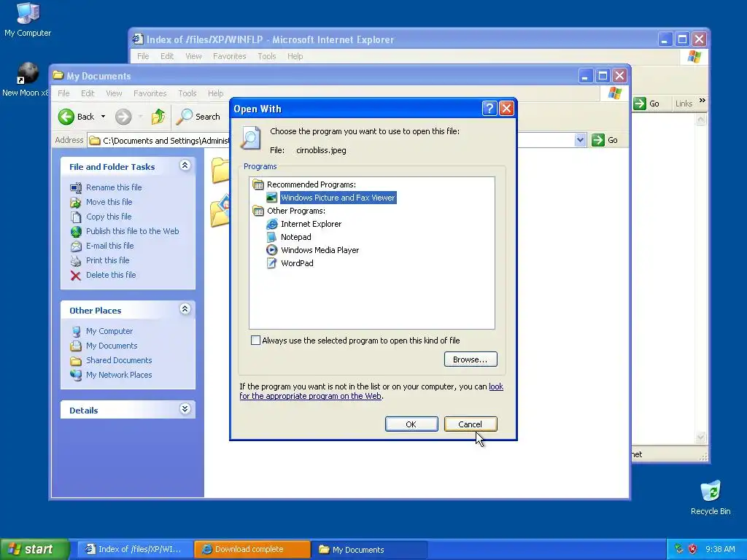Open the My Documents address bar dropdown
The image size is (747, 560).
click(580, 140)
